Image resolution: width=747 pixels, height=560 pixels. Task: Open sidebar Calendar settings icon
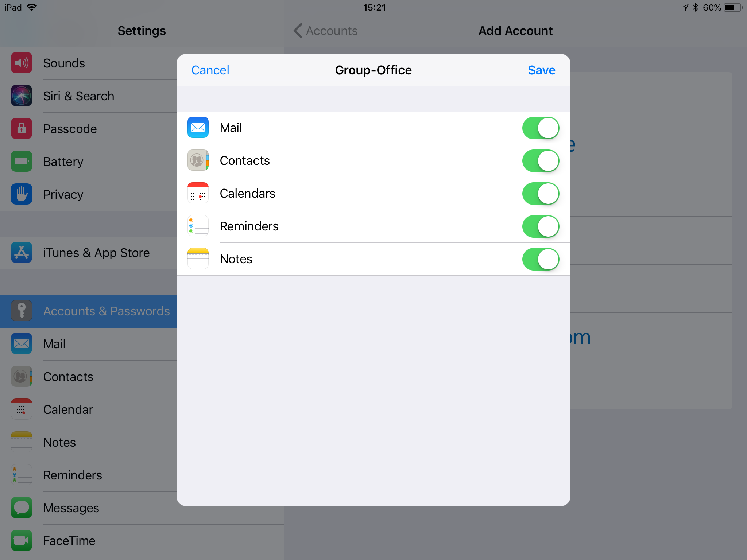[22, 409]
